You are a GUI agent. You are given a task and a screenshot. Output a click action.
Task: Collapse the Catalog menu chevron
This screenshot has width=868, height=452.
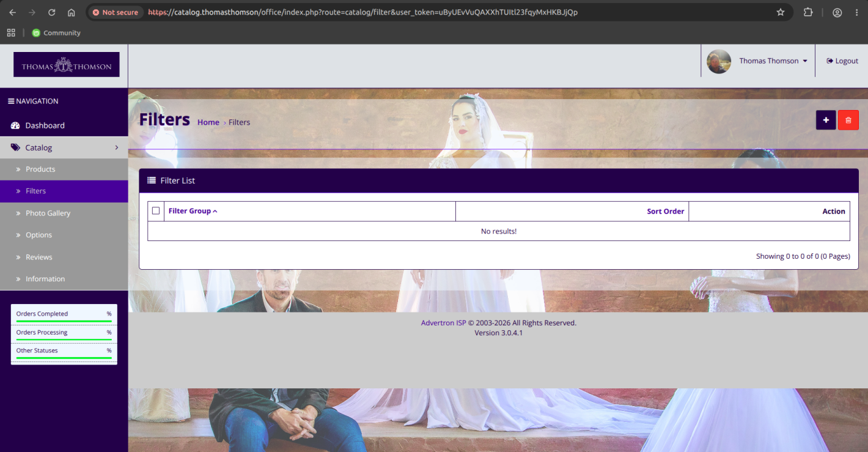pos(117,147)
